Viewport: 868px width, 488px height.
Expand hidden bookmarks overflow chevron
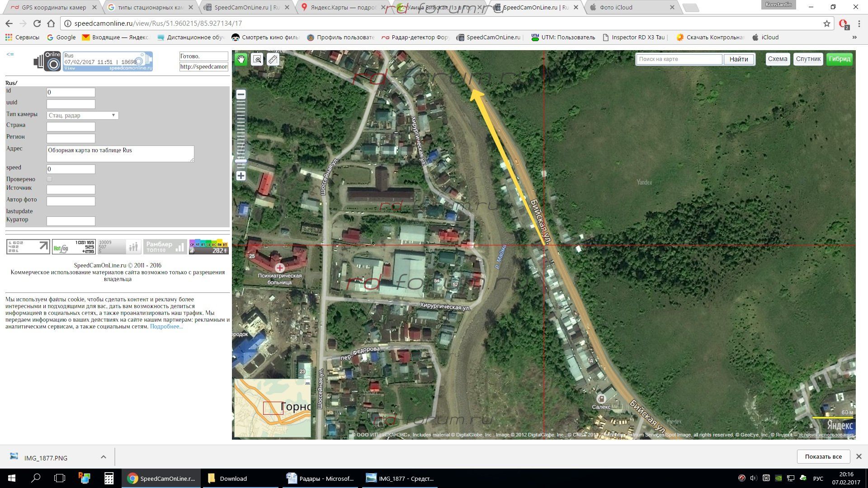pos(854,38)
